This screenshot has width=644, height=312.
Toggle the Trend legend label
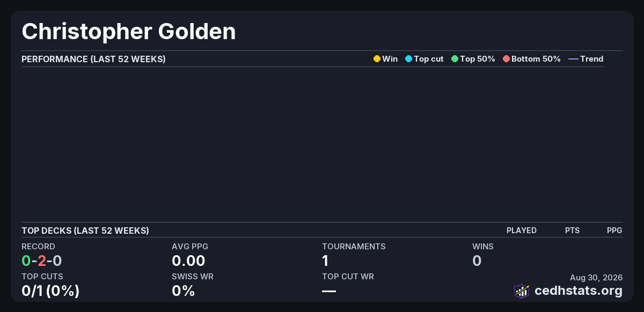(592, 59)
